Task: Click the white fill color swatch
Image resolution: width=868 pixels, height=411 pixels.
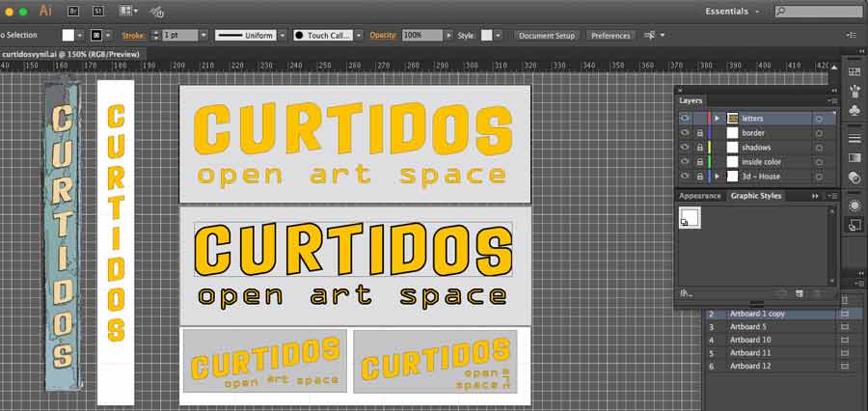Action: point(68,35)
